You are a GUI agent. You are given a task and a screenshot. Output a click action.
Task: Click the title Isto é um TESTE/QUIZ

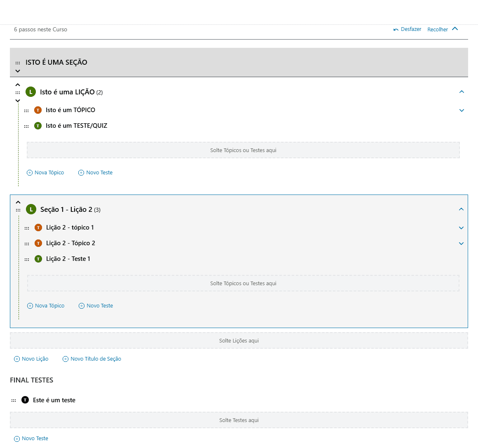click(77, 126)
